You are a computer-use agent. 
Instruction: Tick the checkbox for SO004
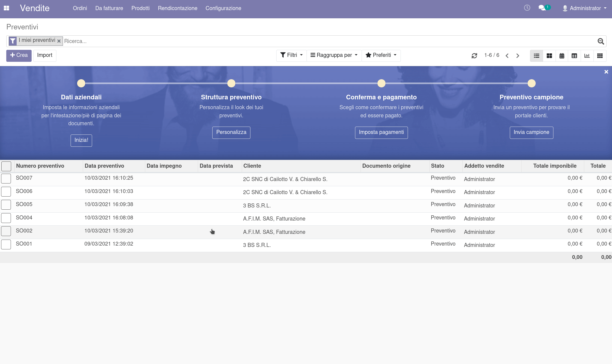coord(6,218)
